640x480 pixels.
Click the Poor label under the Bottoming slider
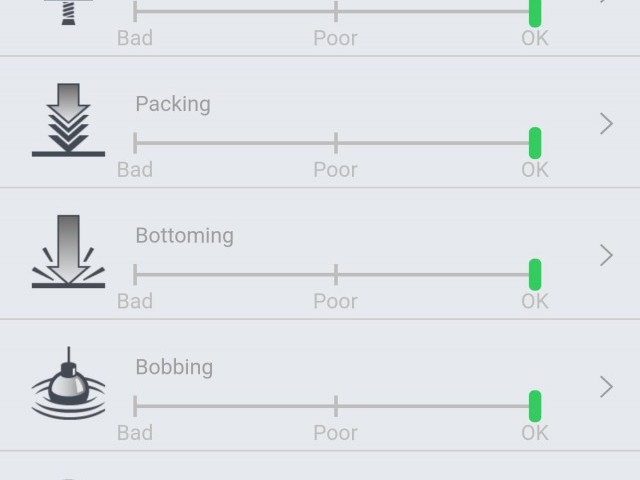point(335,301)
